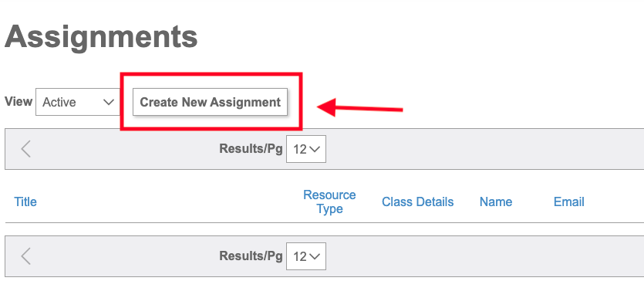Open the top Results/Pg dropdown showing 12
The height and width of the screenshot is (281, 644).
[306, 149]
